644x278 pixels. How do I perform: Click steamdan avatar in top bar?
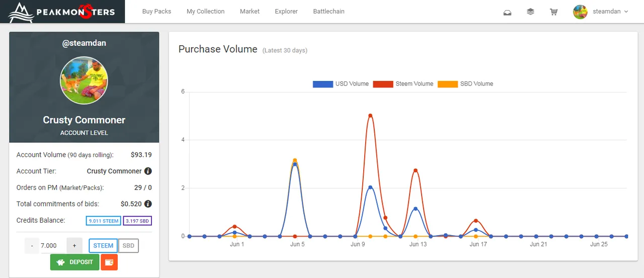click(x=580, y=12)
